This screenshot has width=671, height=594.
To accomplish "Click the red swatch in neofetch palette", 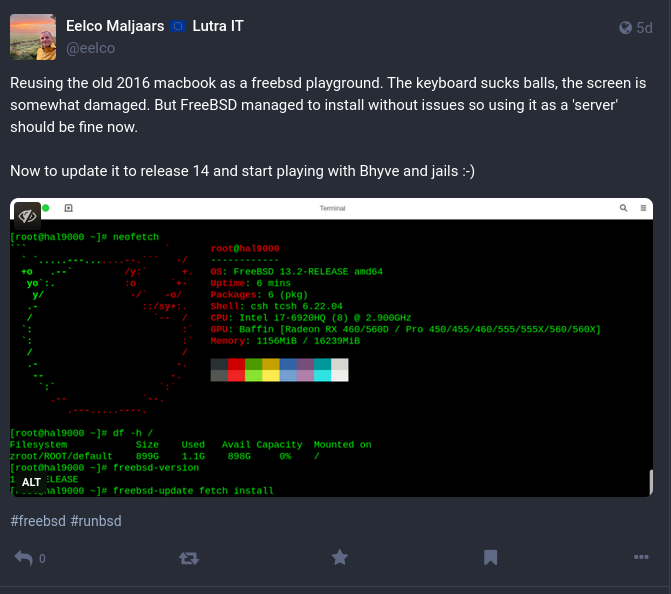I will pyautogui.click(x=237, y=366).
